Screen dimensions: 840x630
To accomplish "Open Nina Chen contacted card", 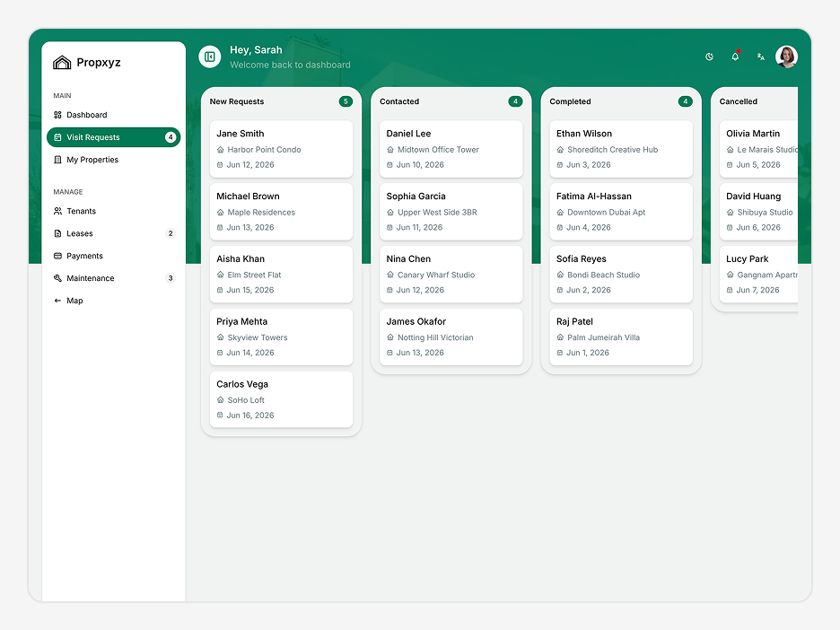I will (x=451, y=275).
